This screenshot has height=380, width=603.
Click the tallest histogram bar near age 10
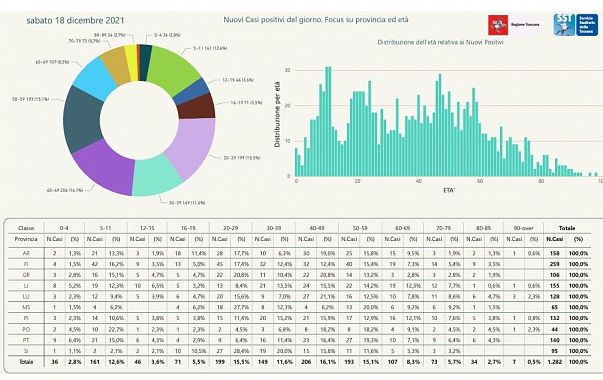328,122
